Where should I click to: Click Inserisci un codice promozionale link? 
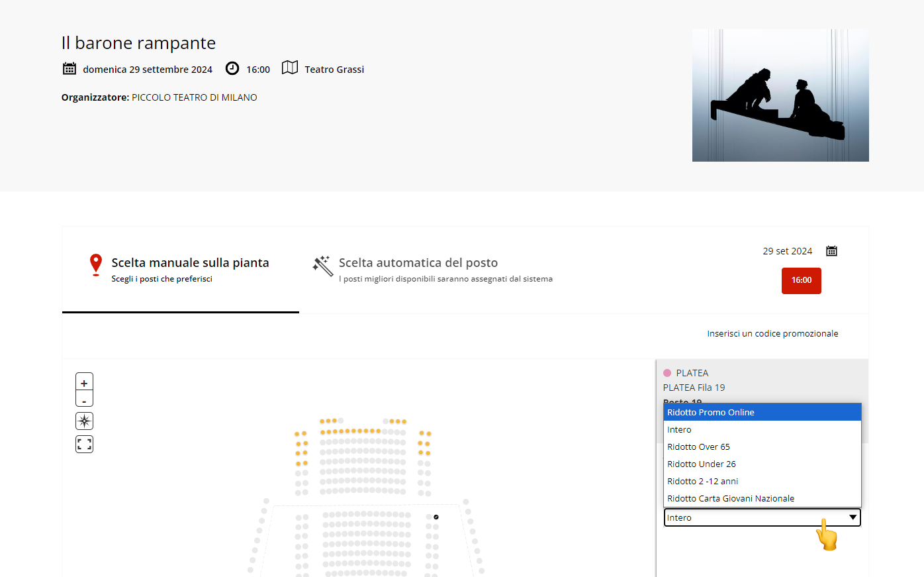click(x=772, y=333)
